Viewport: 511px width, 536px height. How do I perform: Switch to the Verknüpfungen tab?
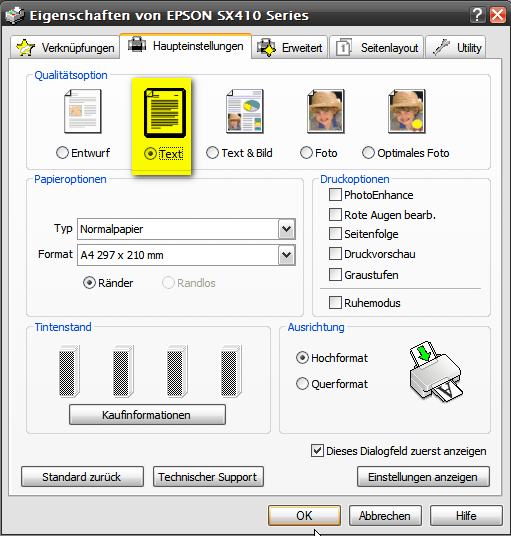point(65,48)
